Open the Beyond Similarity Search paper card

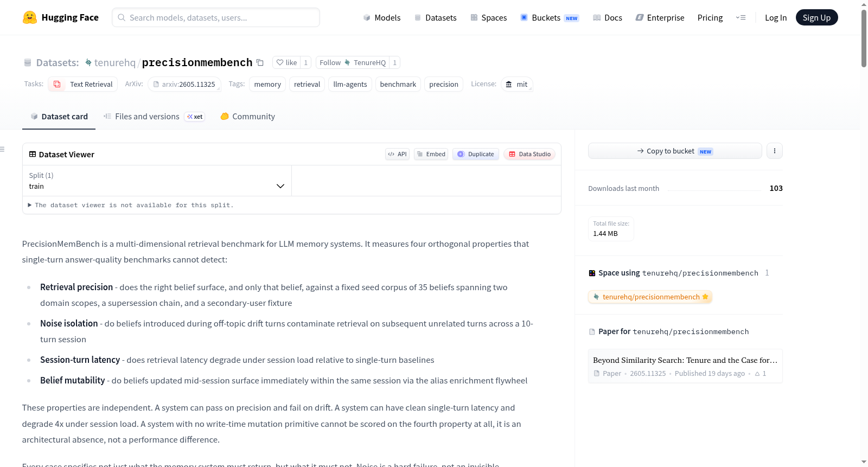point(685,366)
